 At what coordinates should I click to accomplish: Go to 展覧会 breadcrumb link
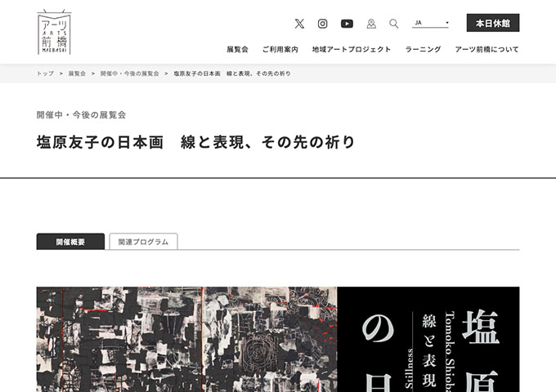point(77,73)
